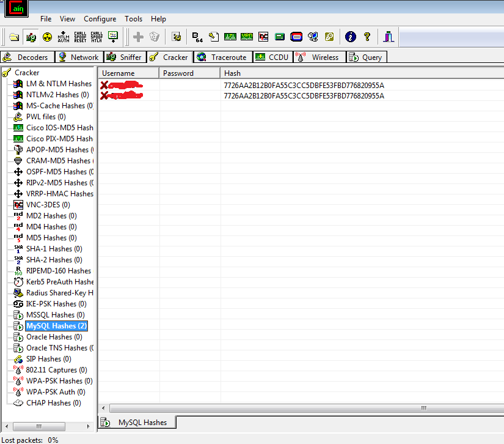Switch to the Decoders tab

[27, 57]
